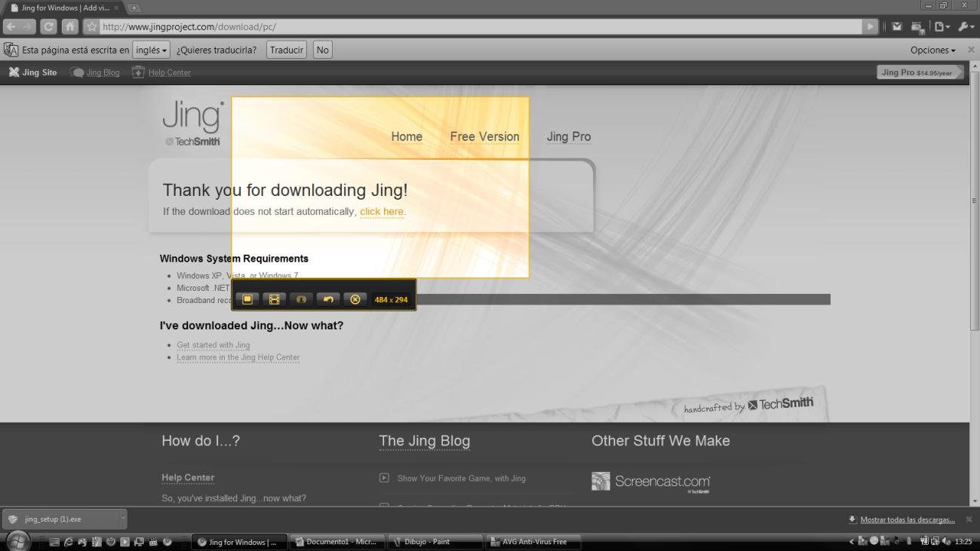Click Jing's capture video filmstrip button

274,299
